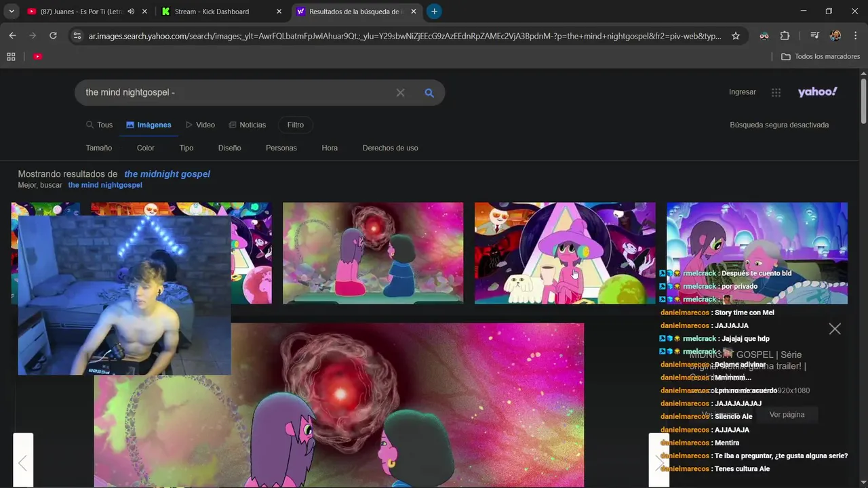Image resolution: width=868 pixels, height=488 pixels.
Task: Click Ver página button
Action: (x=787, y=415)
